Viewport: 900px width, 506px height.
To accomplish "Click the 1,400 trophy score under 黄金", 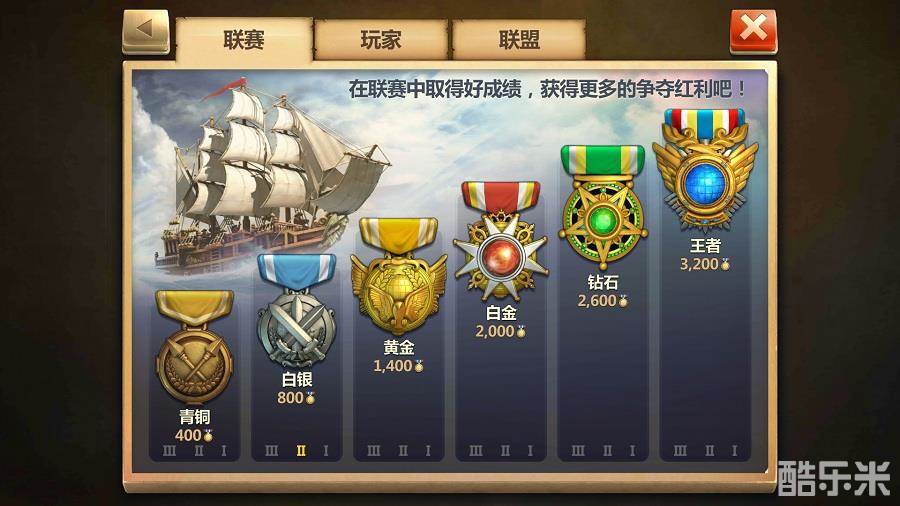I will point(393,366).
